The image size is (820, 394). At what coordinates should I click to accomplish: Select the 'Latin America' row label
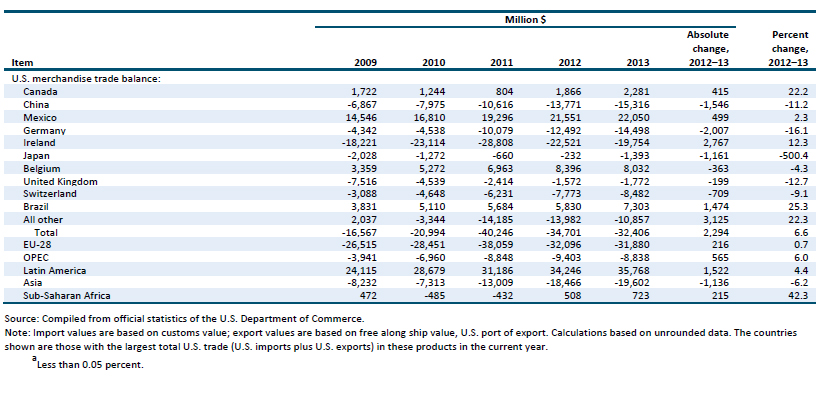[x=54, y=271]
